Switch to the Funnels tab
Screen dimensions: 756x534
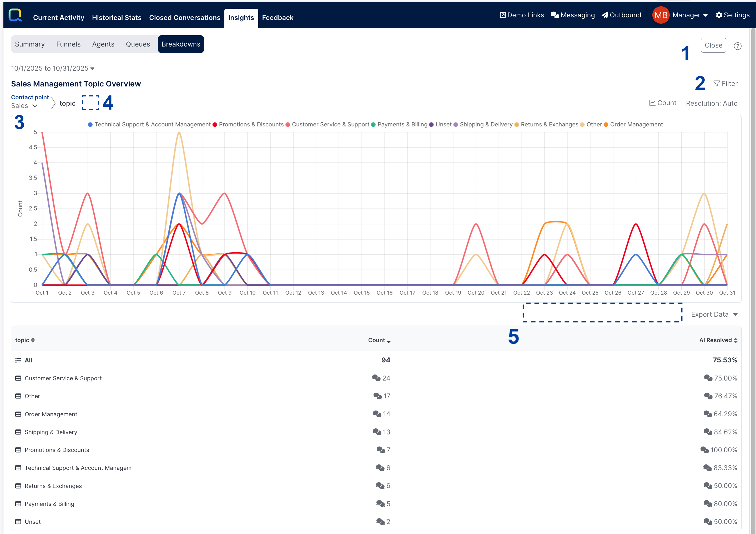click(x=68, y=44)
